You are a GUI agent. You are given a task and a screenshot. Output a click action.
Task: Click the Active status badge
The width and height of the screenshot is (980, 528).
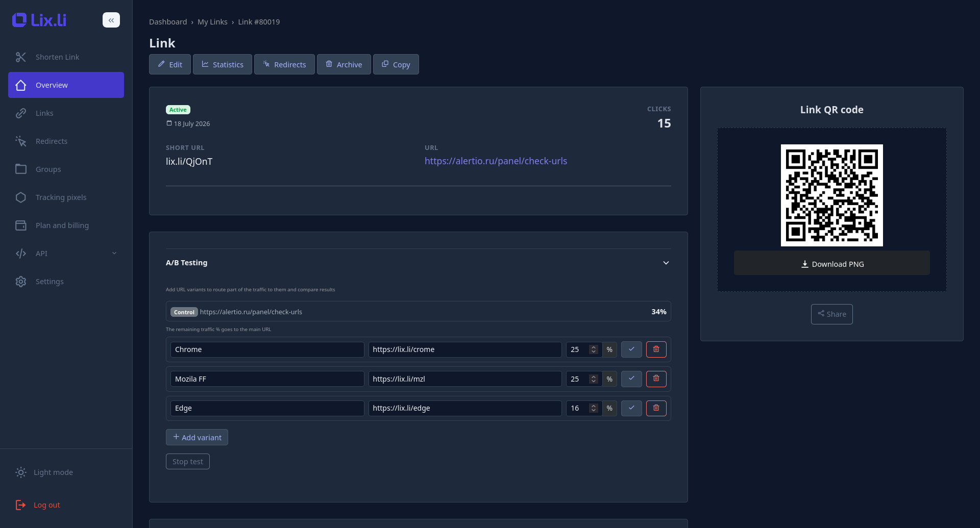pyautogui.click(x=178, y=110)
